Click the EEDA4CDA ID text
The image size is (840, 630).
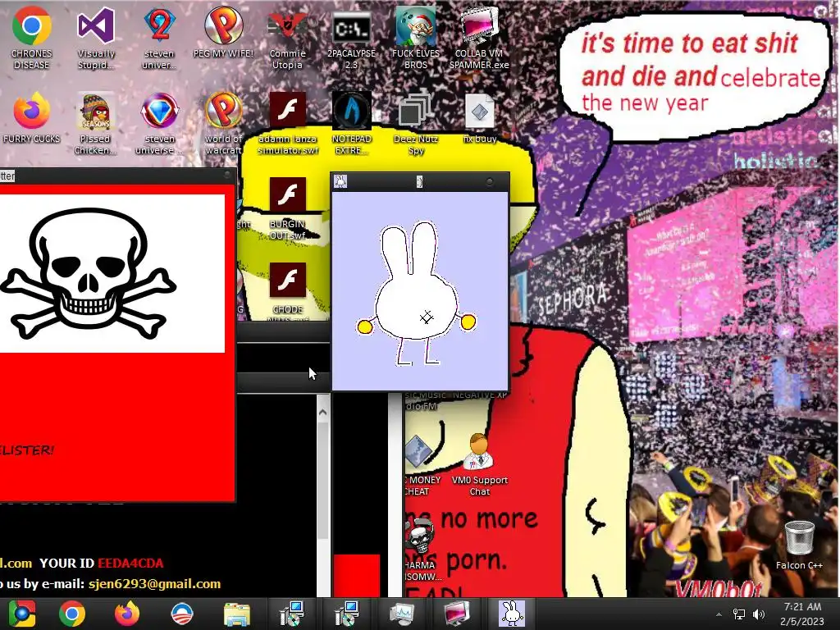pos(130,563)
